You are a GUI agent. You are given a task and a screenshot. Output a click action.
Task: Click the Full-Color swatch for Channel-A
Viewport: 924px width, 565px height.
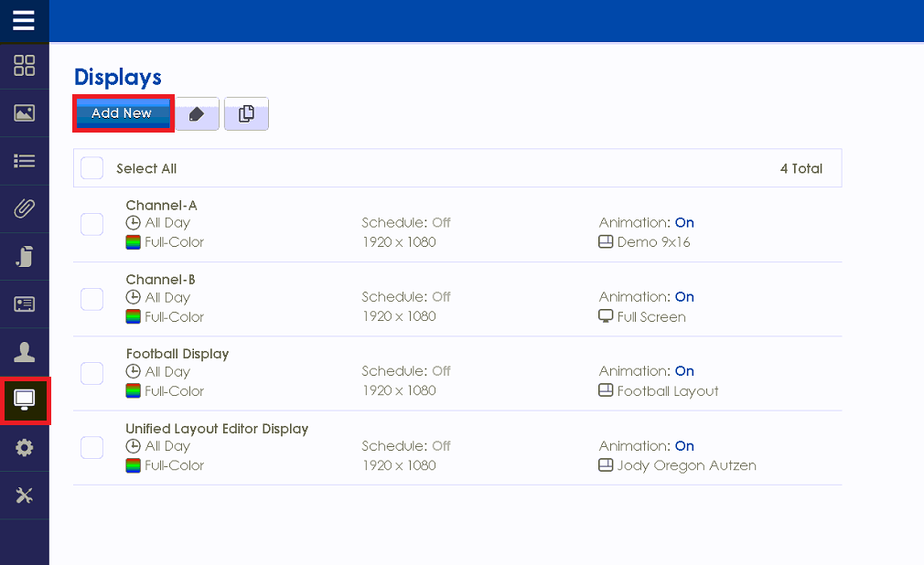[134, 242]
